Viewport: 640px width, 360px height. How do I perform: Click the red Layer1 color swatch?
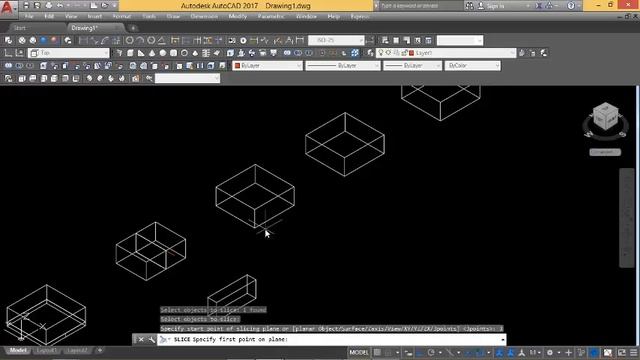click(412, 53)
